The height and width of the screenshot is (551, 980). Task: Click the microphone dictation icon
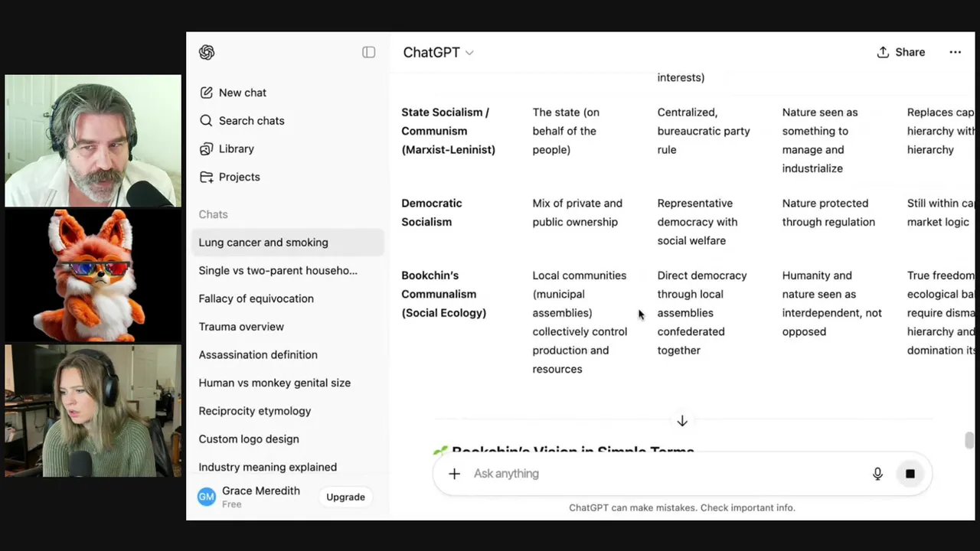[x=877, y=474]
